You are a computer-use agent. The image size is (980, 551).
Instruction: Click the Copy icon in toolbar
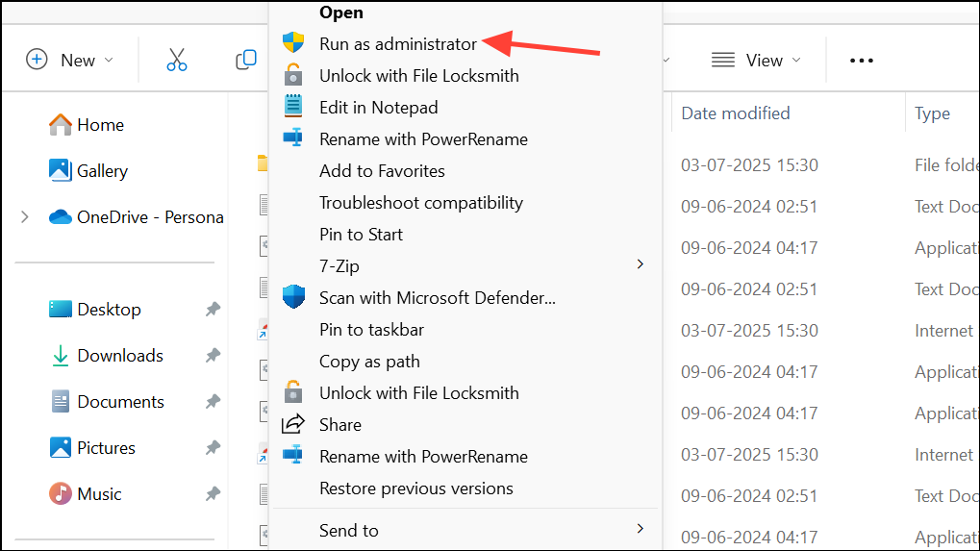coord(246,60)
